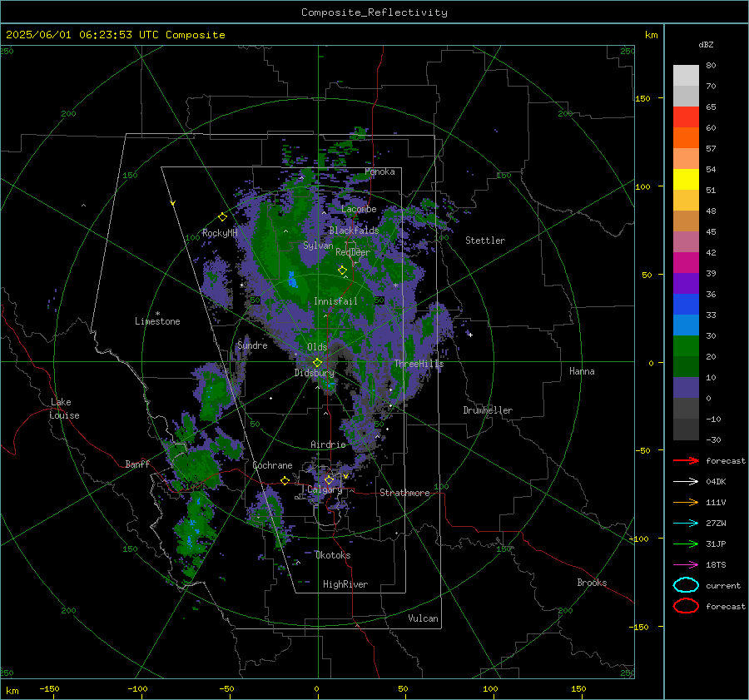The width and height of the screenshot is (749, 700).
Task: Click the ThreeHills label
Action: pyautogui.click(x=419, y=364)
